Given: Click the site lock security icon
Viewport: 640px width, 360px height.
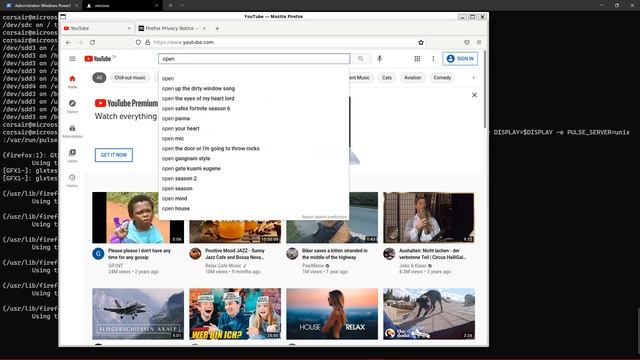Looking at the screenshot, I should 148,42.
